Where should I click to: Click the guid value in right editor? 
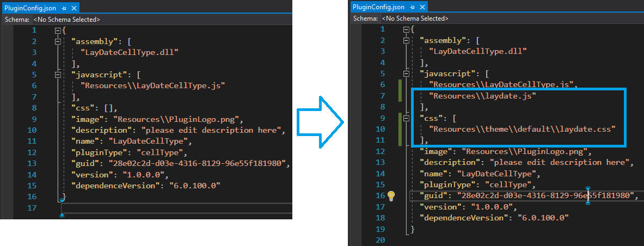coord(545,196)
